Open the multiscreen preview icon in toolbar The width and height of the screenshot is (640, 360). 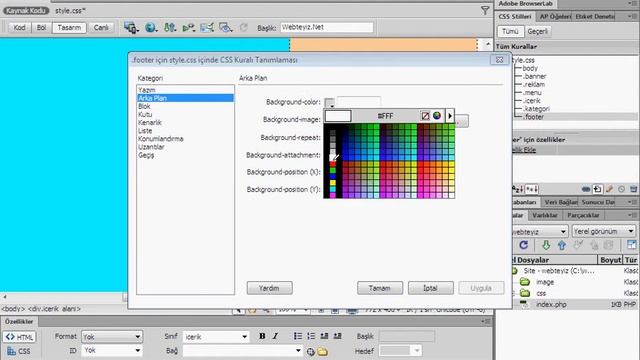[x=131, y=28]
